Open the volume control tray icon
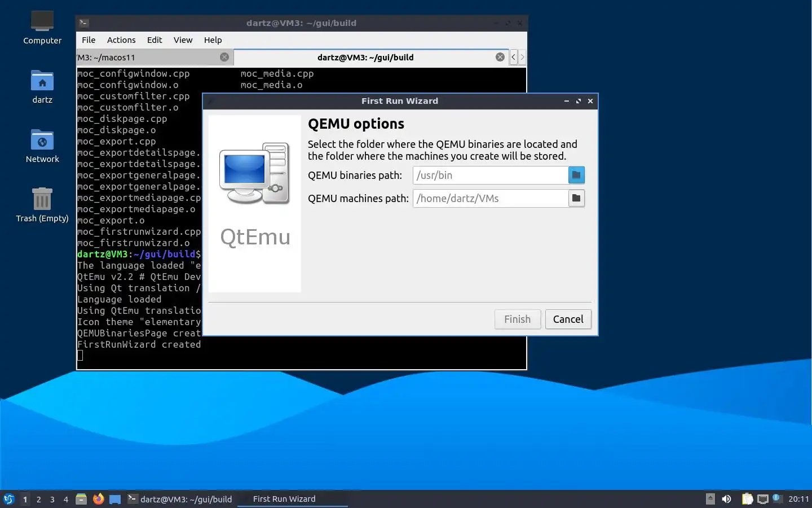Viewport: 812px width, 508px height. coord(727,499)
